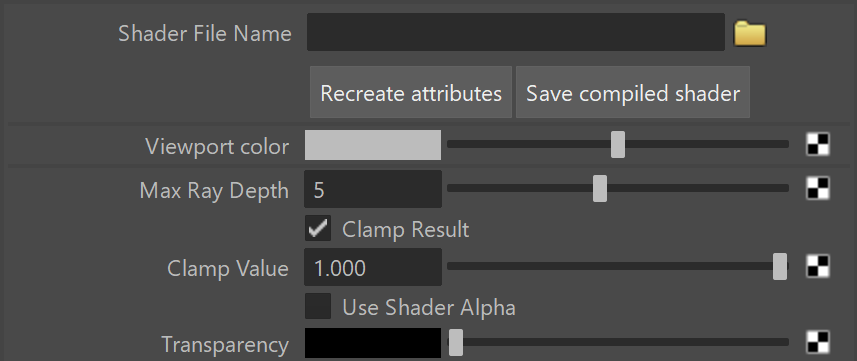Click the Max Ray Depth value field
The image size is (857, 361).
(x=373, y=189)
